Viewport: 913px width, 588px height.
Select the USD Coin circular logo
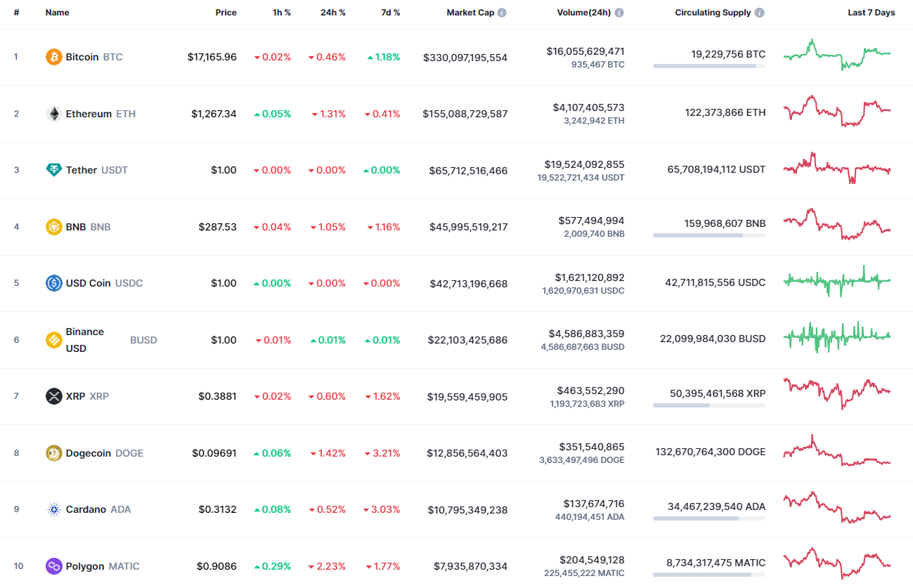53,283
